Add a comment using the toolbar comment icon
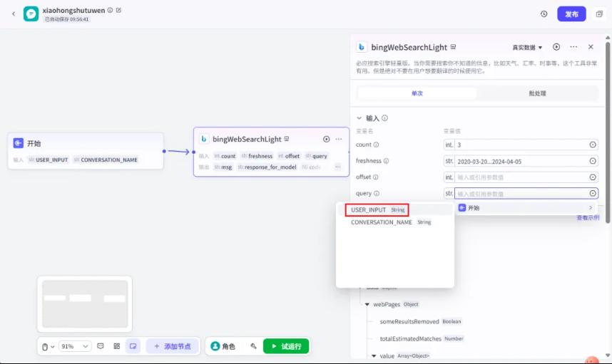612x364 pixels. (101, 346)
